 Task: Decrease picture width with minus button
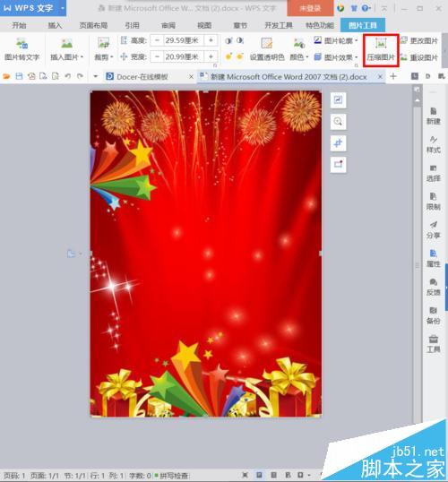click(x=157, y=56)
